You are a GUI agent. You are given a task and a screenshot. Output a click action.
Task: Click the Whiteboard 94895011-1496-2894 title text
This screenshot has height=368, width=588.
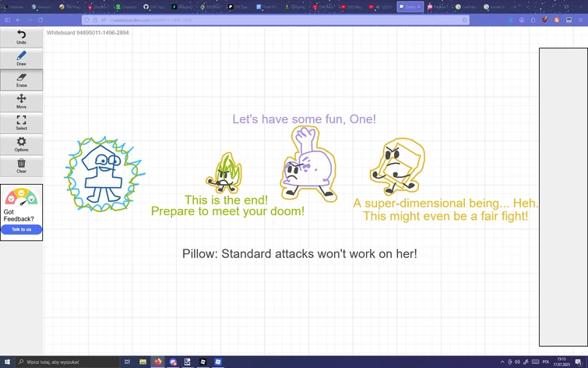88,33
